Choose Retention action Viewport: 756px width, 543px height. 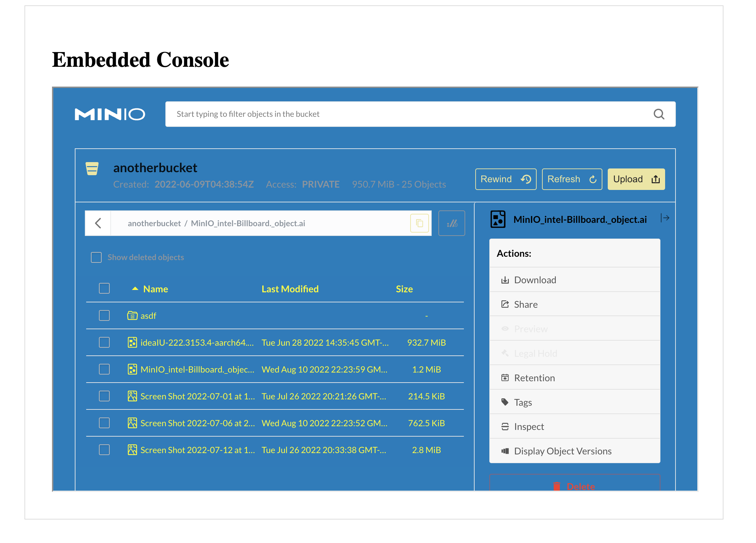(x=575, y=378)
